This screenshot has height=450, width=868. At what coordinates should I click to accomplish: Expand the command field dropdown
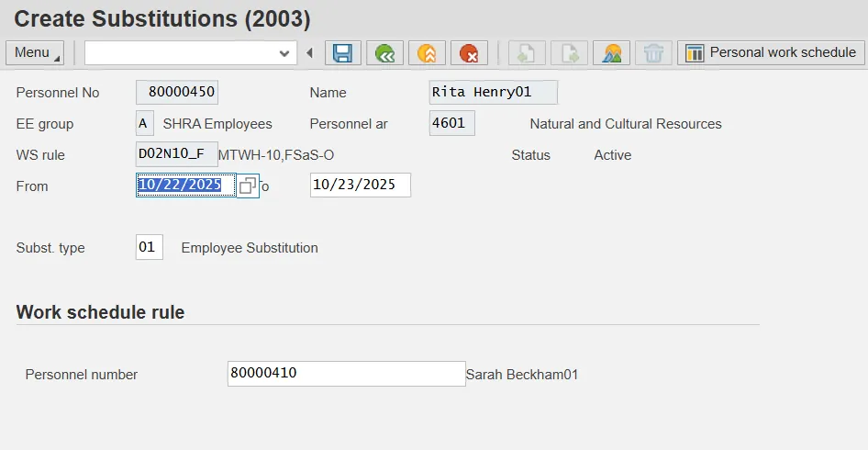tap(284, 53)
